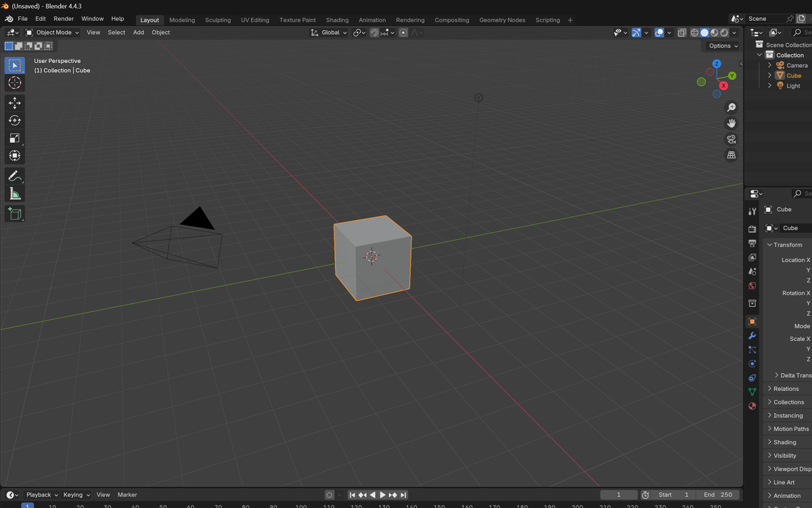Activate the Annotate tool
Image resolution: width=812 pixels, height=508 pixels.
pos(14,176)
